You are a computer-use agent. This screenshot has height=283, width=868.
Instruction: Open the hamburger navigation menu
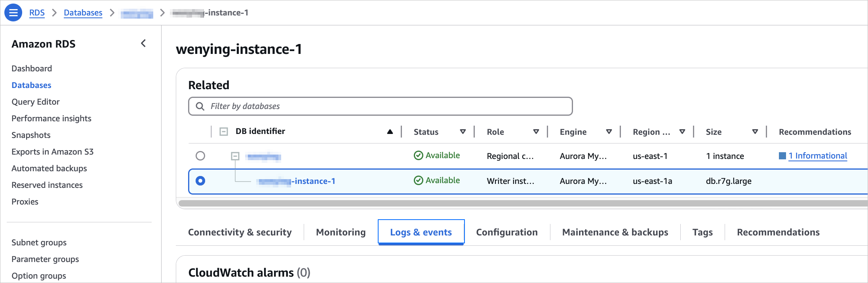[13, 13]
